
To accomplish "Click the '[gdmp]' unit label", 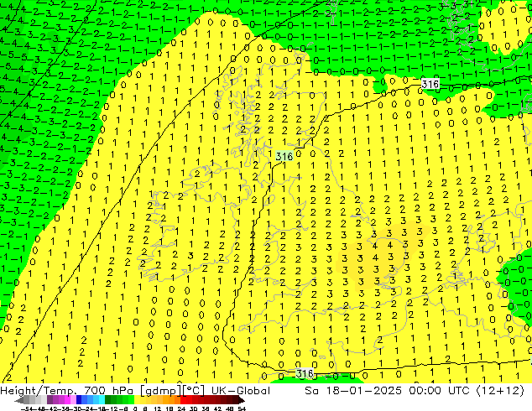I will pyautogui.click(x=161, y=391).
